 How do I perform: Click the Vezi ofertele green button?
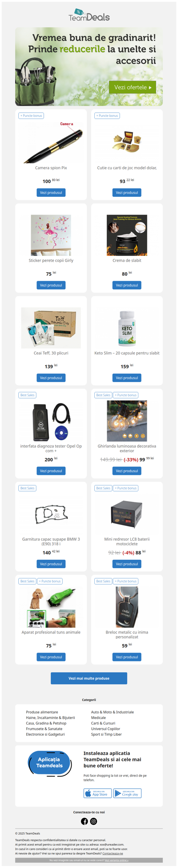pyautogui.click(x=133, y=88)
